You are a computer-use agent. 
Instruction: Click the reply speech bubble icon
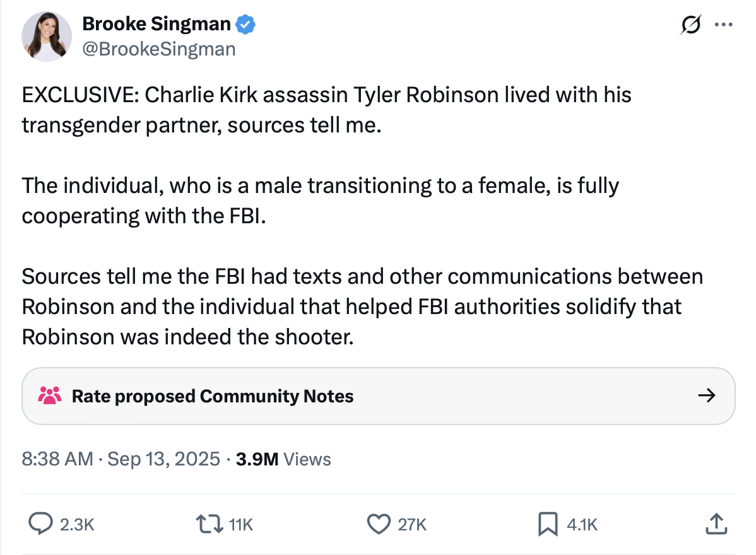click(41, 523)
